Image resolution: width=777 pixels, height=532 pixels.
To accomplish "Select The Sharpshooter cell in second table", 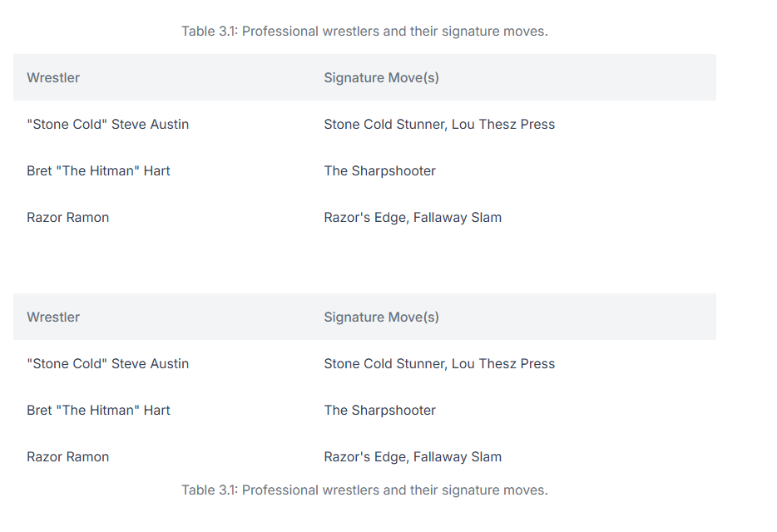I will click(x=379, y=410).
